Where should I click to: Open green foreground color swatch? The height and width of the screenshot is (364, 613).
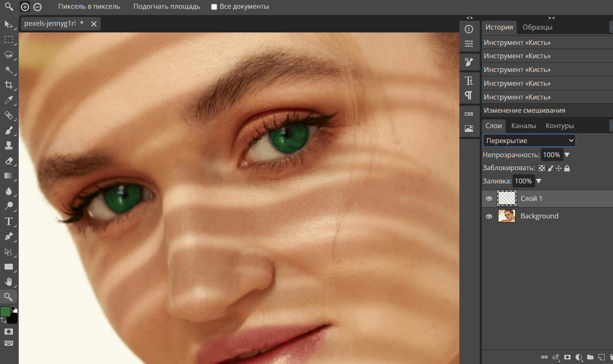click(5, 312)
